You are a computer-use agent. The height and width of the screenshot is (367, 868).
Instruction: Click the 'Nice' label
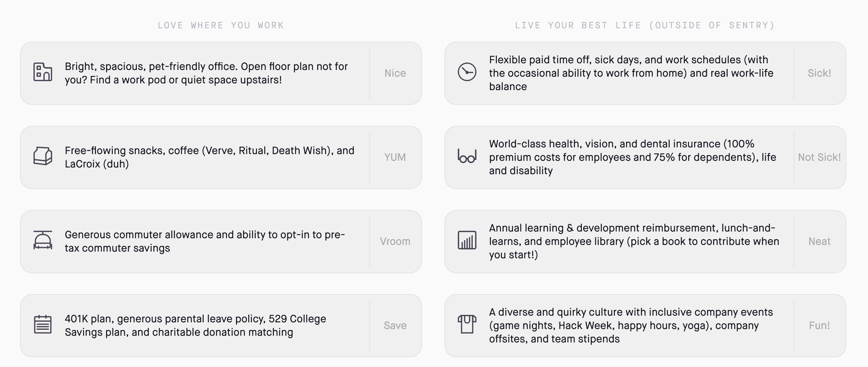click(x=395, y=73)
